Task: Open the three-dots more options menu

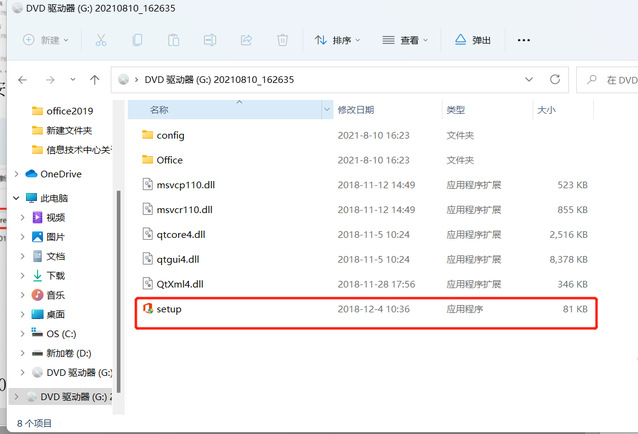Action: (x=523, y=41)
